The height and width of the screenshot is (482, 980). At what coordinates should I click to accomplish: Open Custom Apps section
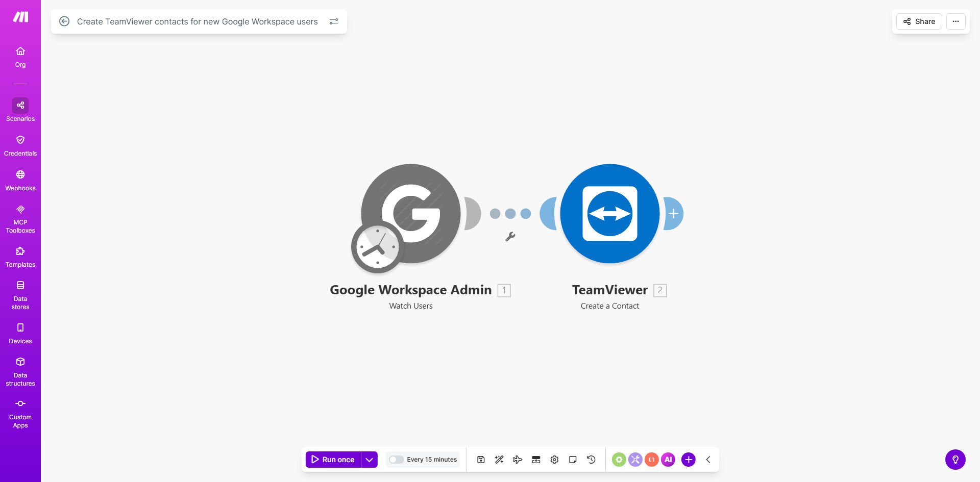pos(20,414)
